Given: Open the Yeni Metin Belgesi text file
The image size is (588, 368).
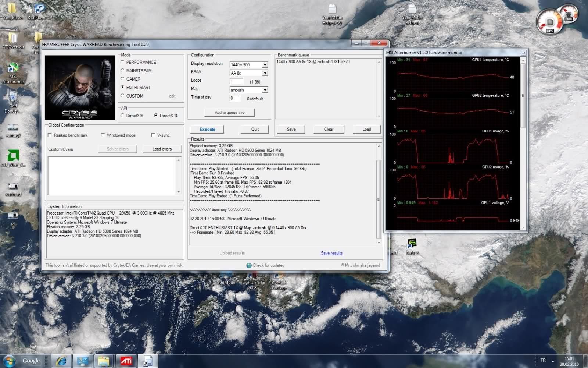Looking at the screenshot, I should (x=412, y=15).
